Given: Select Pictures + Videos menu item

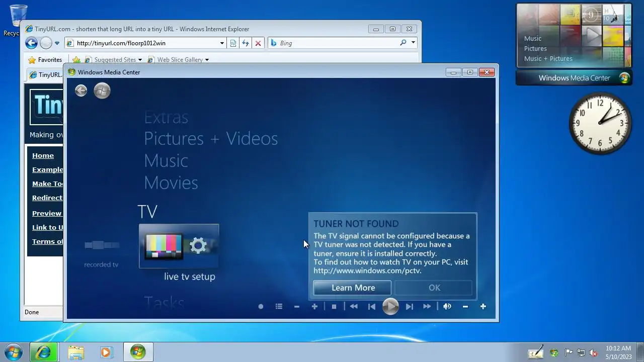Looking at the screenshot, I should (211, 138).
